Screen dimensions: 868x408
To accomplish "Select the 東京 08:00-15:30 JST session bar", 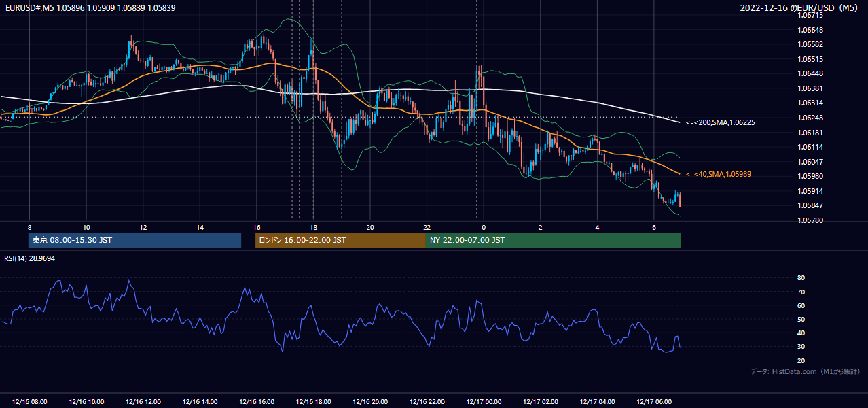I will [135, 240].
